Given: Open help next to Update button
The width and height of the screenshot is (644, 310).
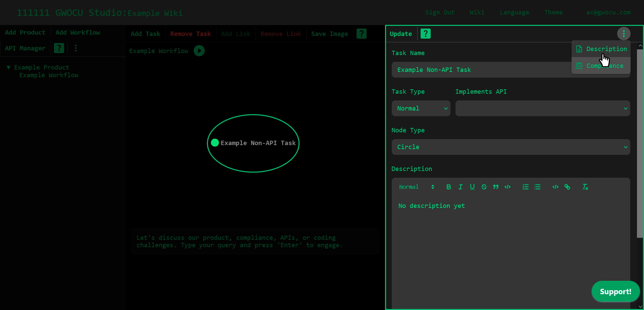Looking at the screenshot, I should 425,34.
